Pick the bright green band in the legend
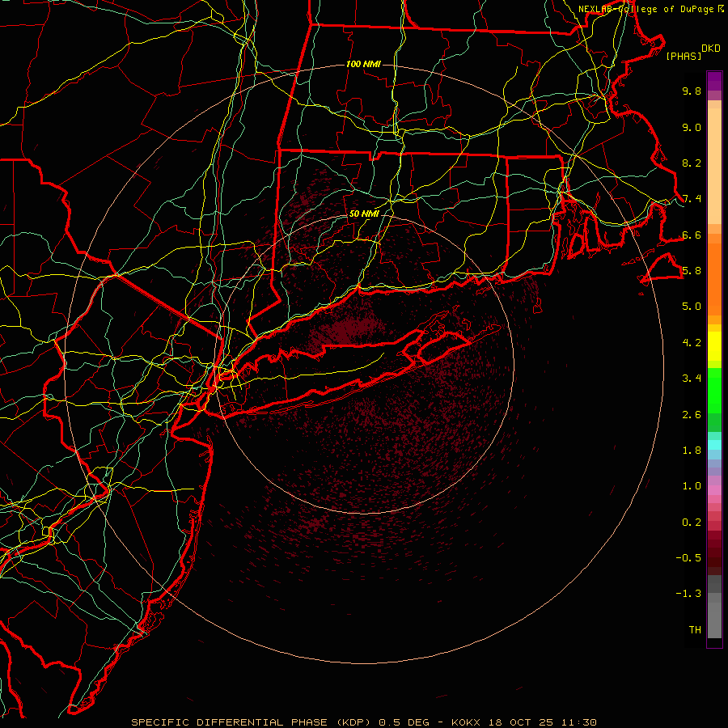Screen dimensions: 728x728 tap(714, 389)
